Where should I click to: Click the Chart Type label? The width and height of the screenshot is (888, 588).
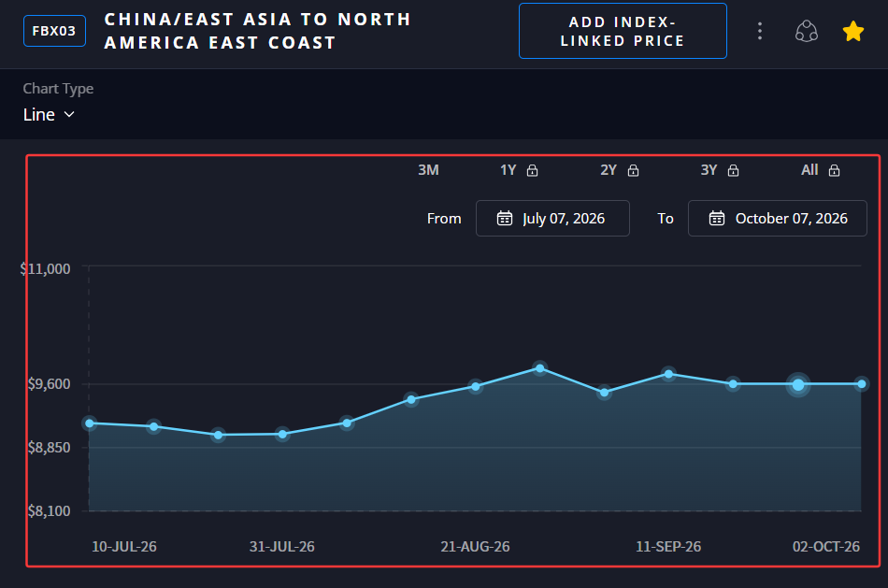coord(58,89)
